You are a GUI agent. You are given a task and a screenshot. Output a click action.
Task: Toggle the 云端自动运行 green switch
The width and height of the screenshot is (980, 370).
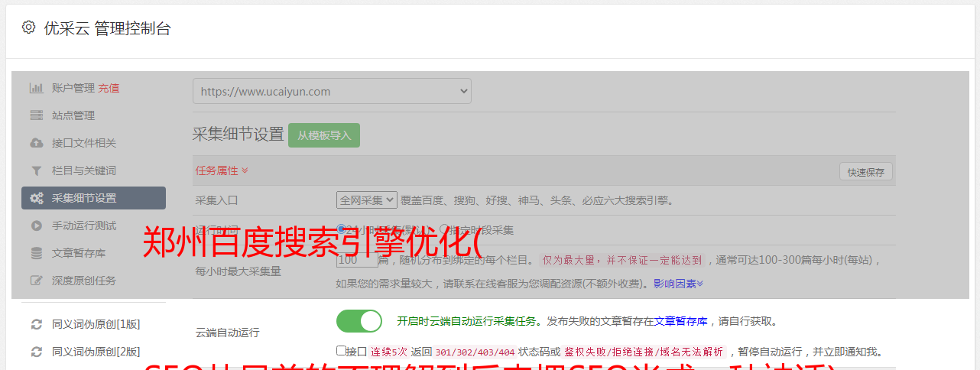tap(359, 321)
